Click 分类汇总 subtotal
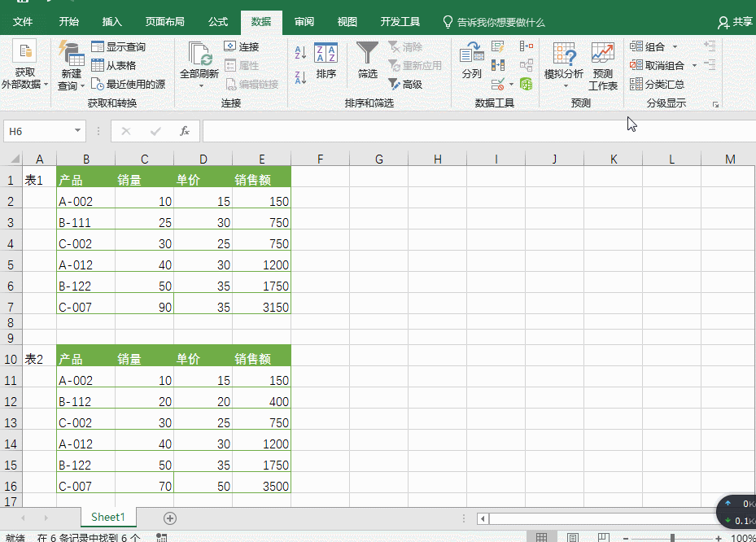This screenshot has width=756, height=542. click(x=658, y=85)
